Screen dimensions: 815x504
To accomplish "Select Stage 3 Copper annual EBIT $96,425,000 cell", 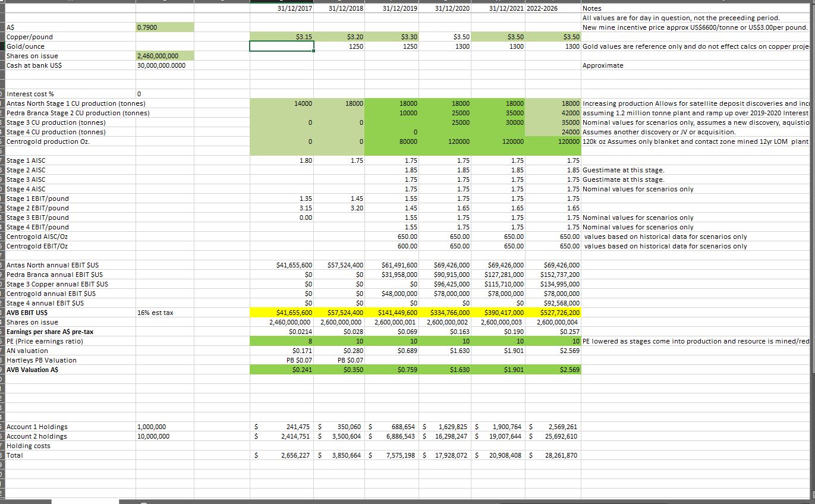I will [446, 284].
